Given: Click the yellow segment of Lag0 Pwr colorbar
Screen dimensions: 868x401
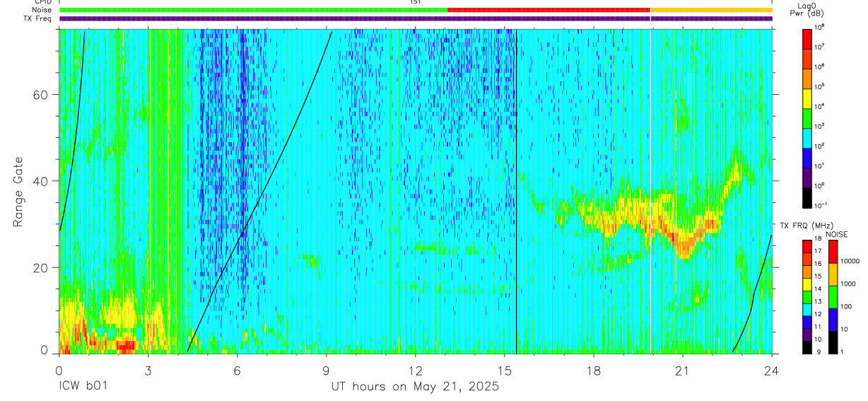Looking at the screenshot, I should [x=808, y=98].
